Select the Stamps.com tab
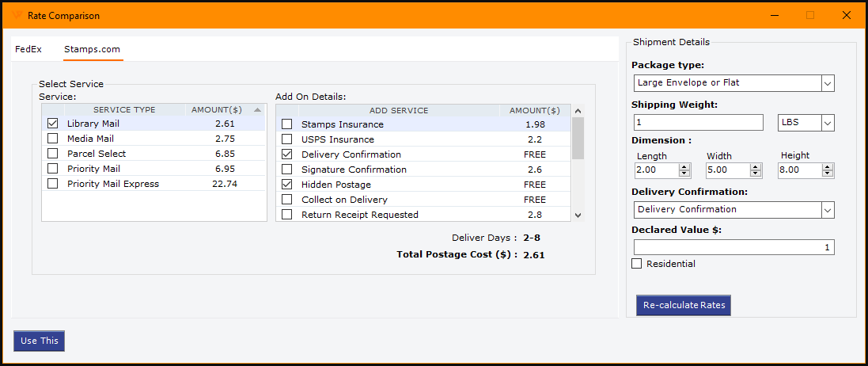Viewport: 868px width, 366px height. pos(93,49)
